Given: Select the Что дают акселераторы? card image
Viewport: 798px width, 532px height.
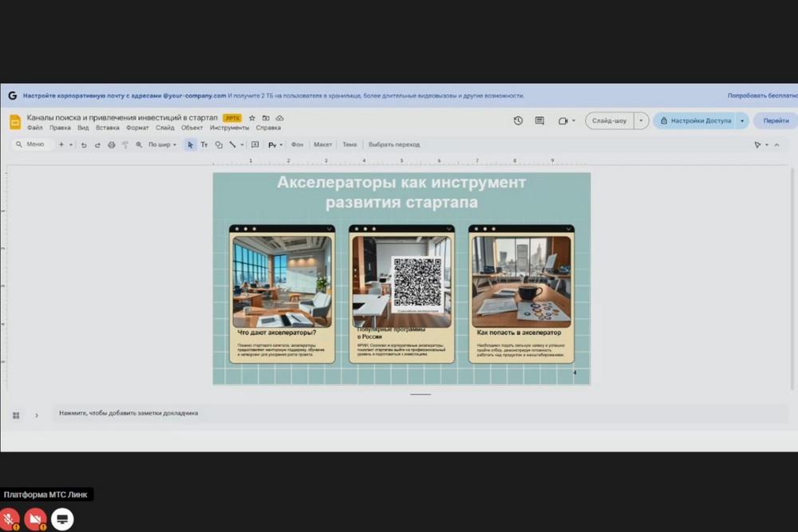Looking at the screenshot, I should coord(282,282).
